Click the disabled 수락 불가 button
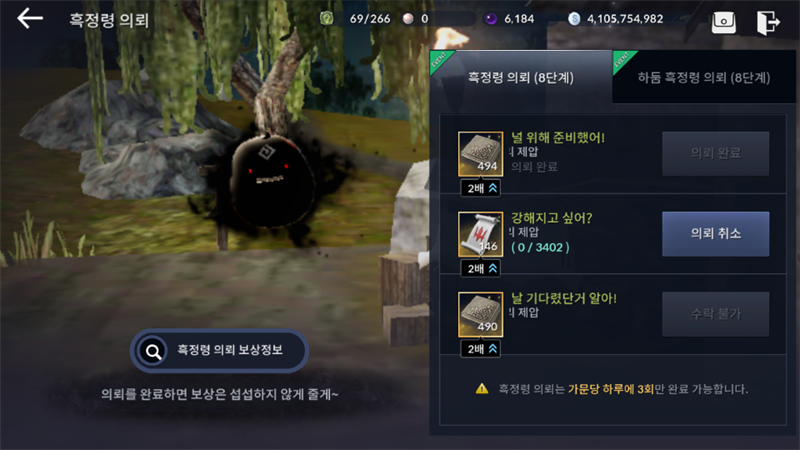The width and height of the screenshot is (800, 450). pos(715,314)
